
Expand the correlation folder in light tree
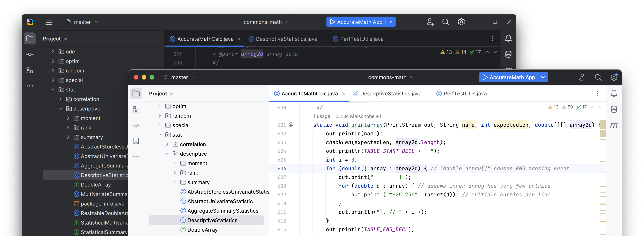click(167, 144)
